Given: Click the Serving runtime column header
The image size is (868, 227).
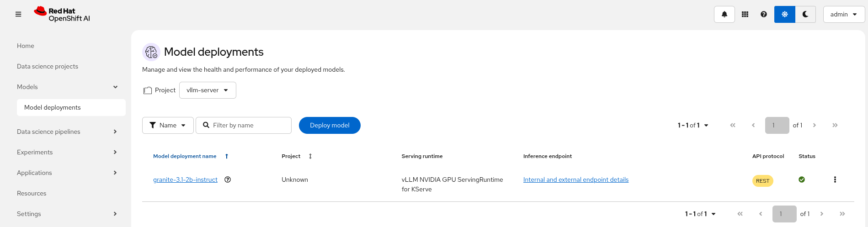Looking at the screenshot, I should [422, 156].
